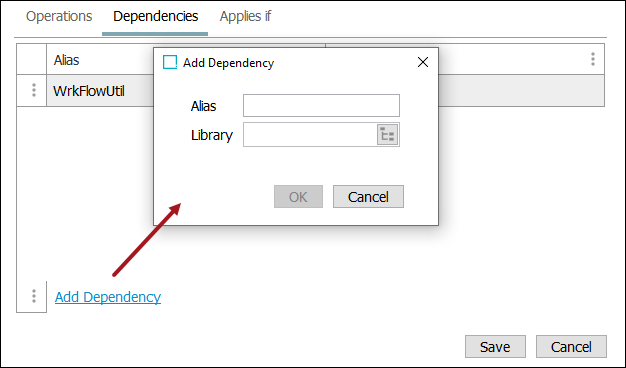Screen dimensions: 626x368
Task: Focus the Library input field
Action: 310,135
